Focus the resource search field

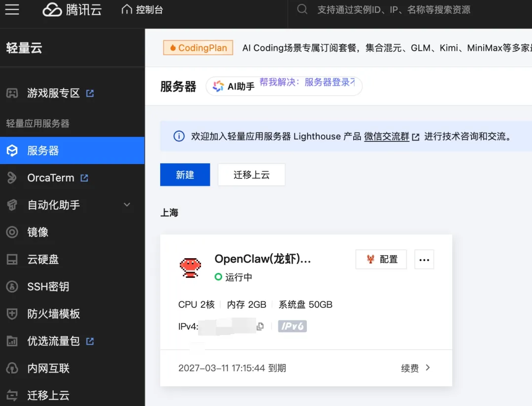tap(394, 9)
